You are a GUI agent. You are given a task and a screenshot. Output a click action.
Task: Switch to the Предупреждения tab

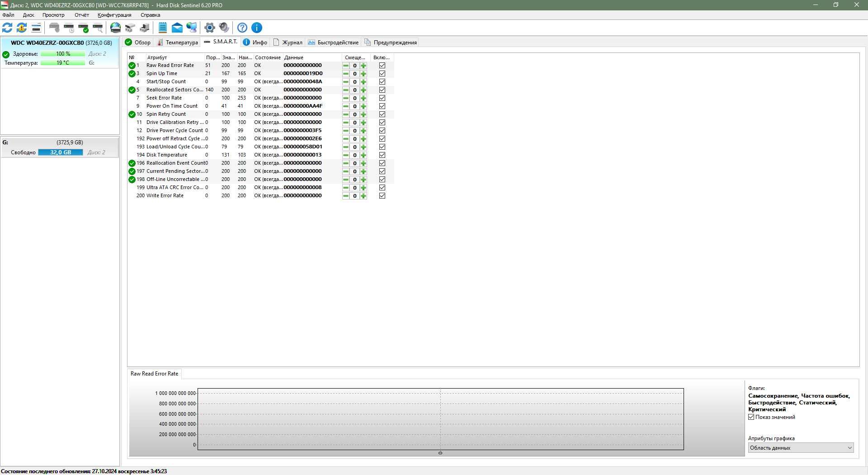coord(391,43)
